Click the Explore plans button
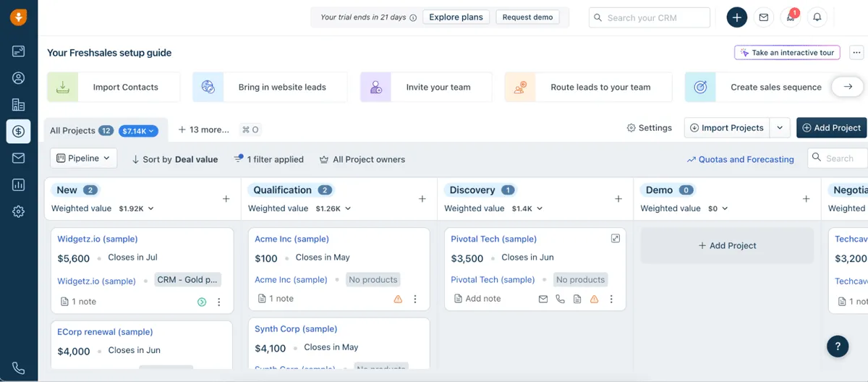This screenshot has height=382, width=868. [x=456, y=17]
